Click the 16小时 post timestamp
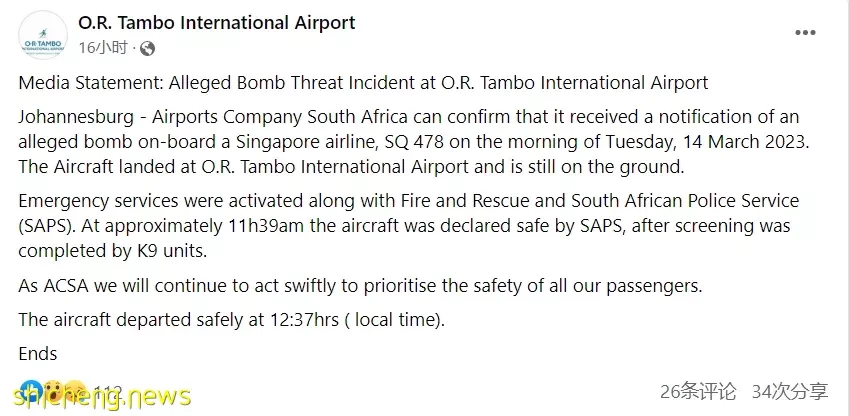Screen dimensions: 849x416 pyautogui.click(x=103, y=48)
